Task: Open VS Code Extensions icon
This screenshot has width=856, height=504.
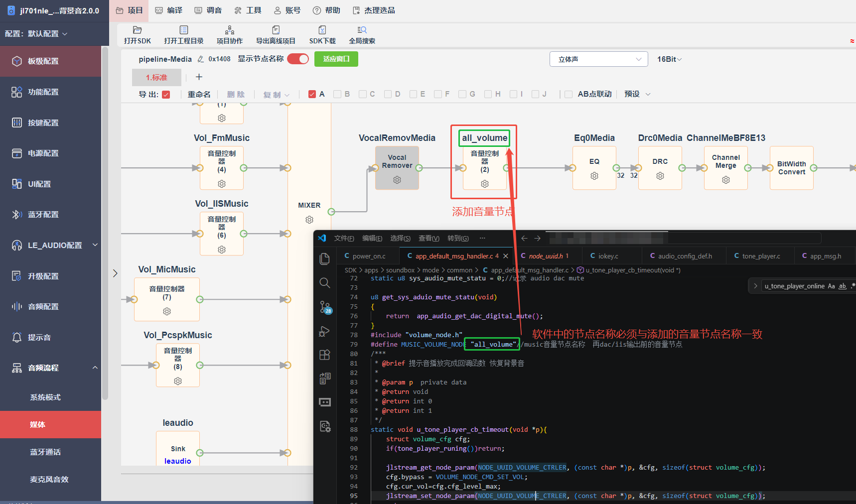Action: (325, 355)
